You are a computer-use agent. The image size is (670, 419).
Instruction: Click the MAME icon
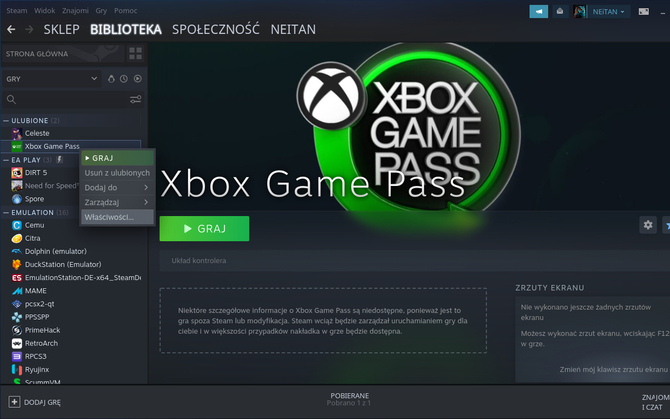coord(17,291)
